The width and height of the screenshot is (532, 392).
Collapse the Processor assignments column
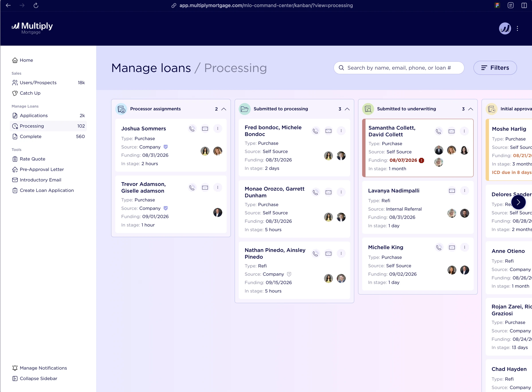(224, 109)
